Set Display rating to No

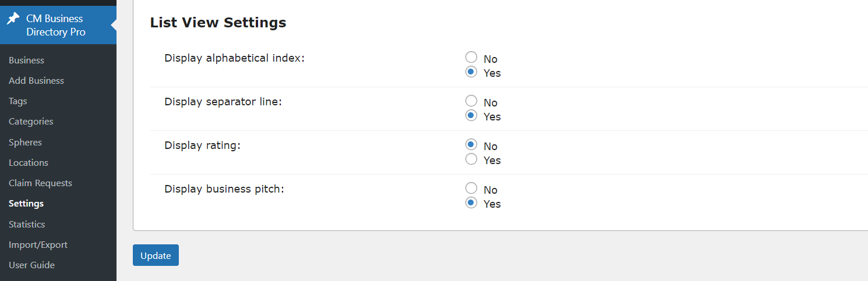471,144
